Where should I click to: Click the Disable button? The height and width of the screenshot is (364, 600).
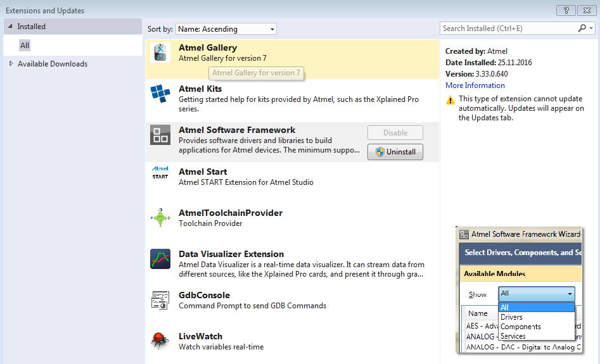(x=395, y=133)
